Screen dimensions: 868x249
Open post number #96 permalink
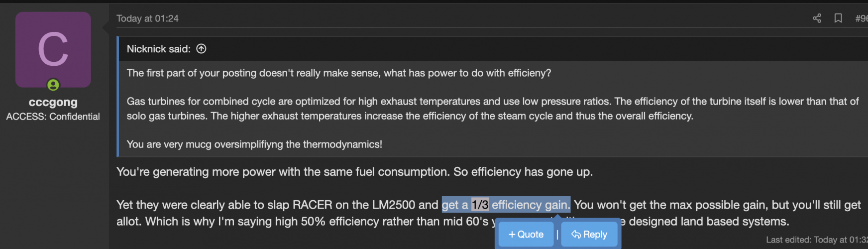(x=861, y=18)
